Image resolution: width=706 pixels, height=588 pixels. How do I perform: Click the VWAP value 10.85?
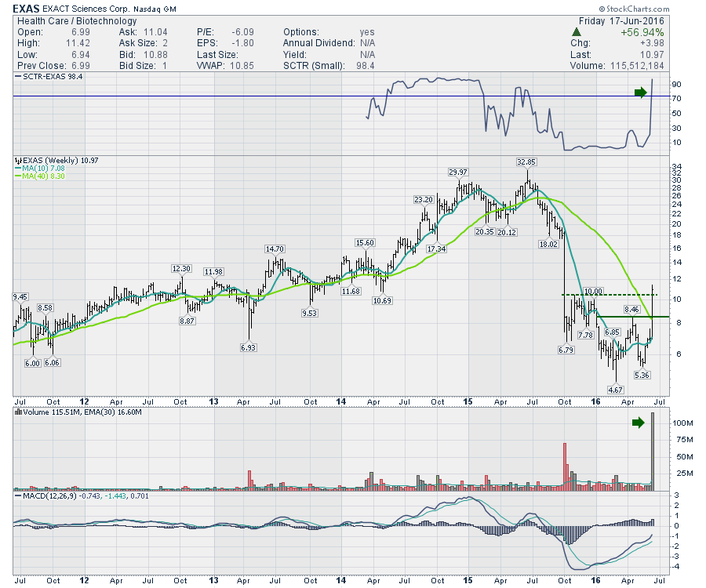[x=242, y=66]
